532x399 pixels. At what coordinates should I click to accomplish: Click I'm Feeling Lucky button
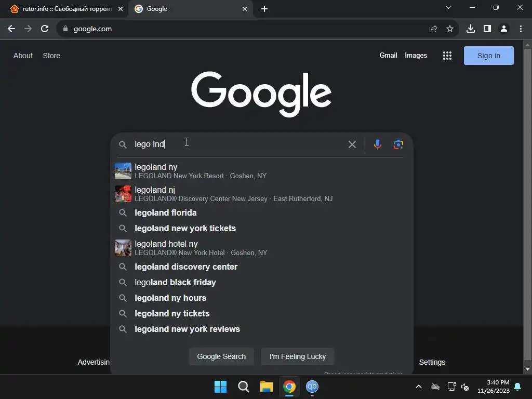point(298,356)
